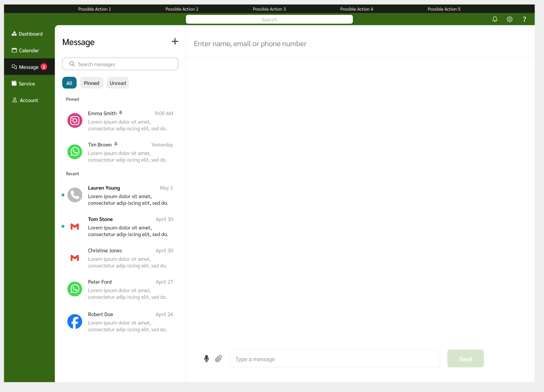Viewport: 544px width, 392px height.
Task: Show only Unread messages
Action: pyautogui.click(x=118, y=83)
